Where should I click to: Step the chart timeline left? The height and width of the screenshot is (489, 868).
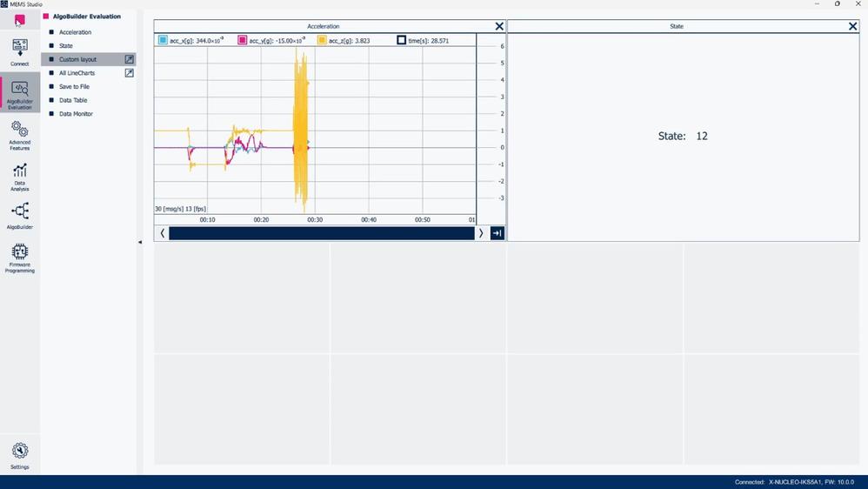click(162, 233)
